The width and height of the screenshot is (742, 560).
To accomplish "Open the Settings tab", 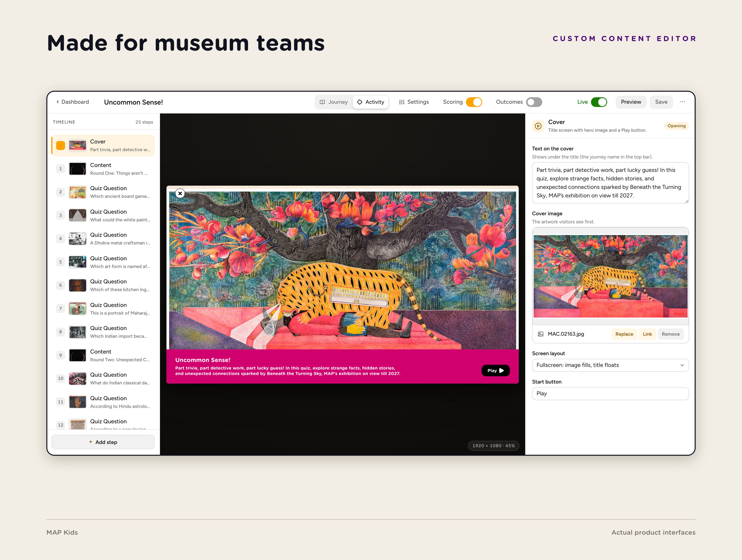I will point(414,102).
